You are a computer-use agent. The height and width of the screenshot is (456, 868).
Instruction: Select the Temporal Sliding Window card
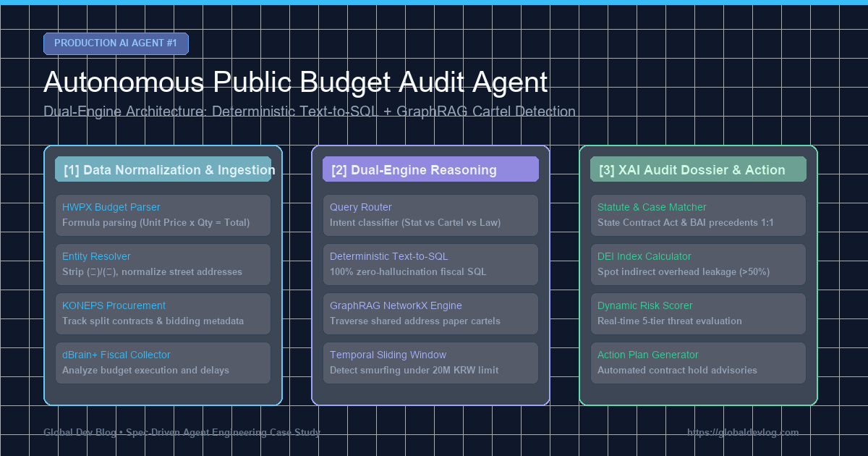click(430, 363)
